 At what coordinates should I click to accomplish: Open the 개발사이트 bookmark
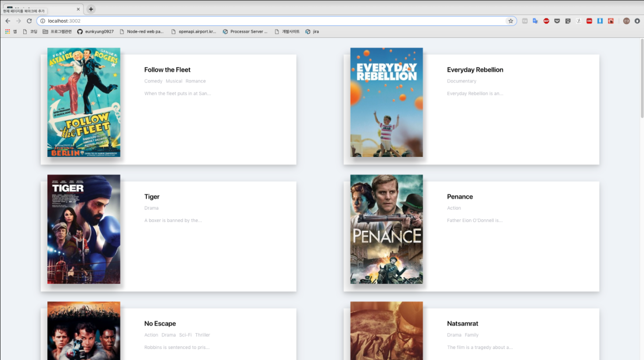coord(287,32)
